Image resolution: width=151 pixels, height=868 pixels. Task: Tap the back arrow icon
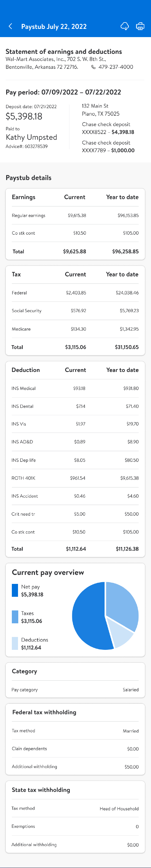[x=11, y=26]
